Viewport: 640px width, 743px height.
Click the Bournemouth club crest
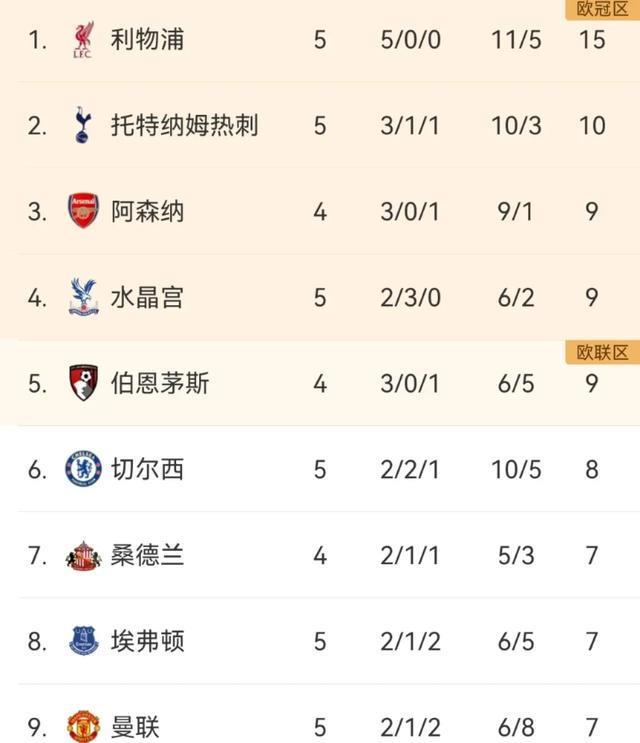point(83,383)
